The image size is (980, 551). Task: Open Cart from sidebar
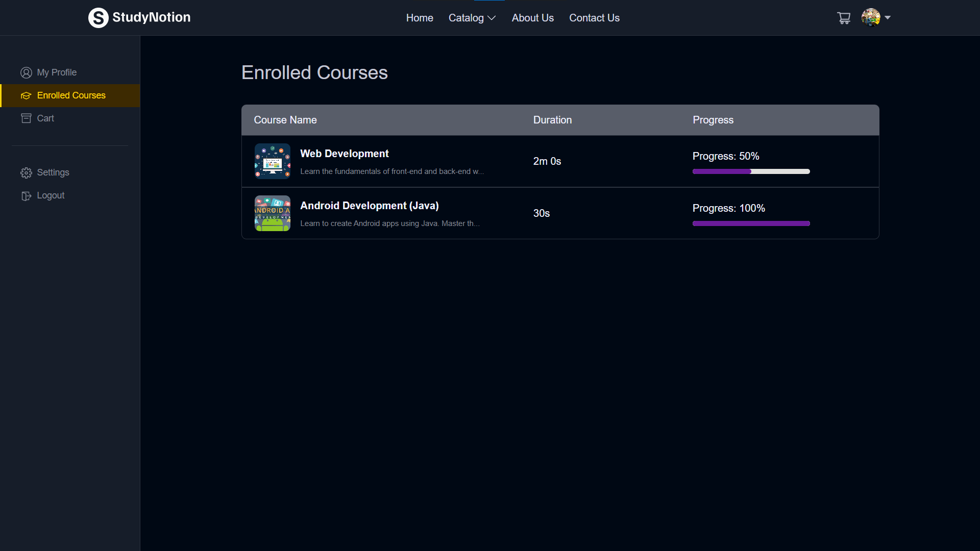[70, 118]
